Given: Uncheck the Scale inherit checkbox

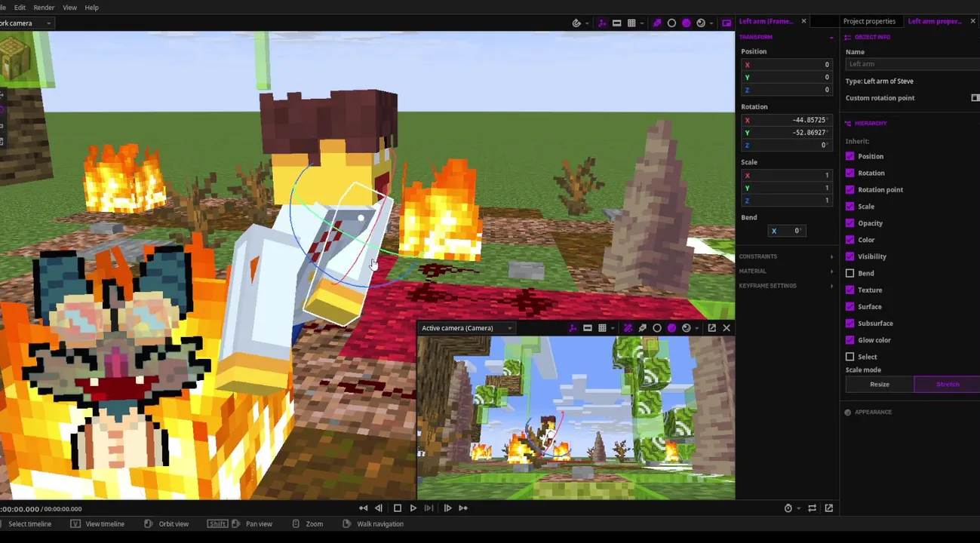Looking at the screenshot, I should (x=850, y=206).
